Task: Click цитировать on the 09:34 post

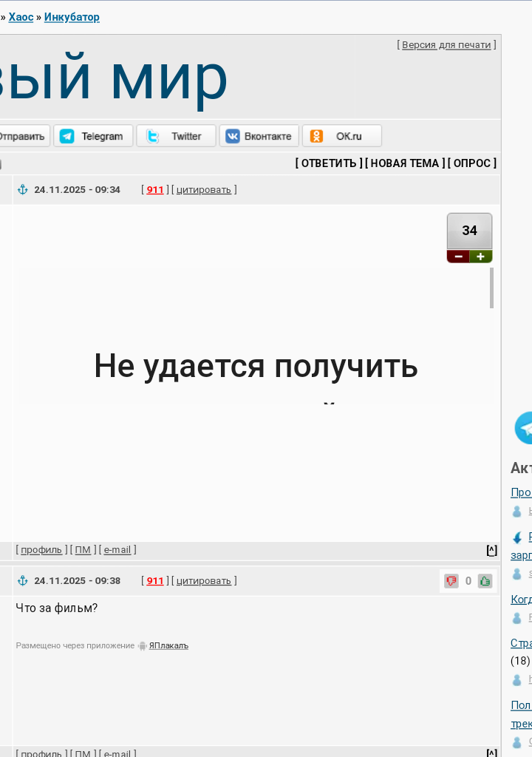Action: (204, 190)
